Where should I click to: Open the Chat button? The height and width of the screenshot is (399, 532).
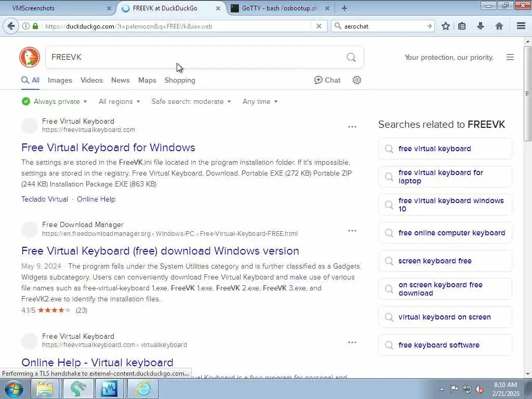[327, 80]
